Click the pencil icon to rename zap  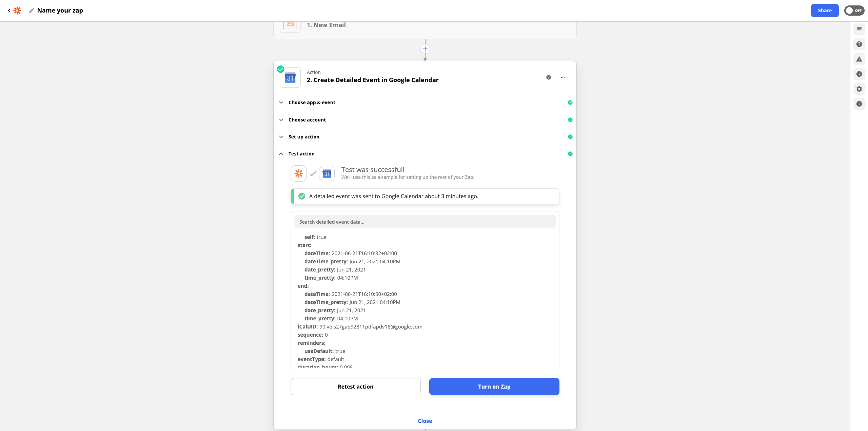point(31,11)
